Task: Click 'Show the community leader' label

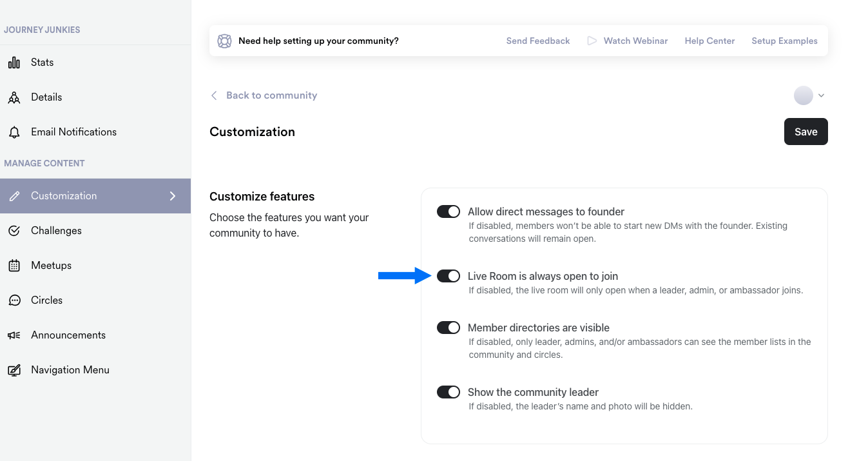Action: [x=533, y=392]
